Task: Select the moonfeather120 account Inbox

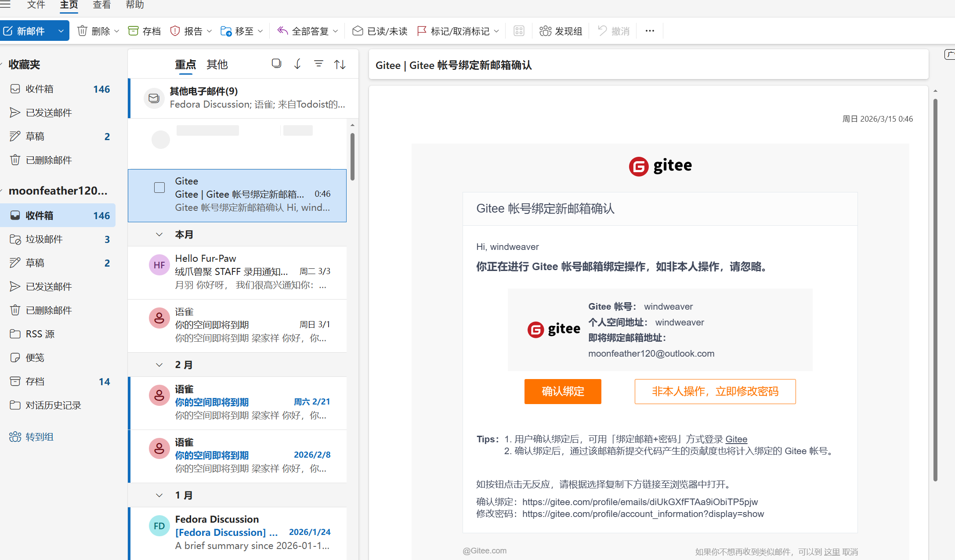Action: (58, 216)
